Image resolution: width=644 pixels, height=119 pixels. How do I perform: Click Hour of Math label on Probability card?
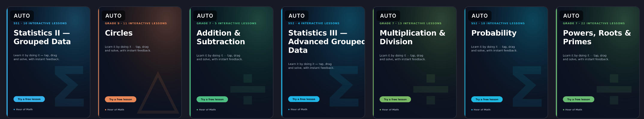482,110
